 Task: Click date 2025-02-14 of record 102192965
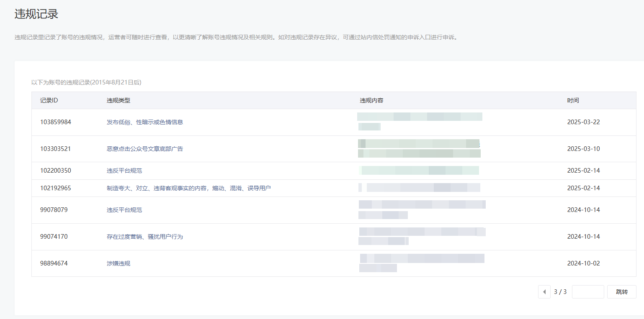tap(584, 188)
